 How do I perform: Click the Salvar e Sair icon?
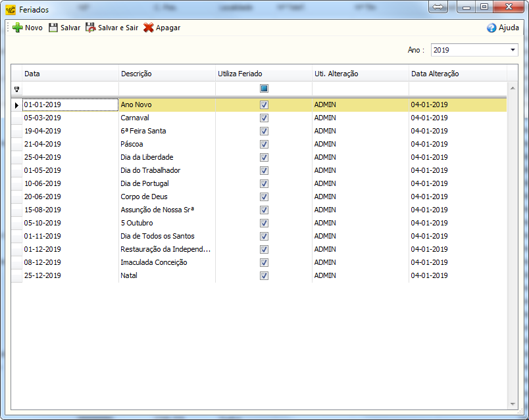tap(91, 28)
